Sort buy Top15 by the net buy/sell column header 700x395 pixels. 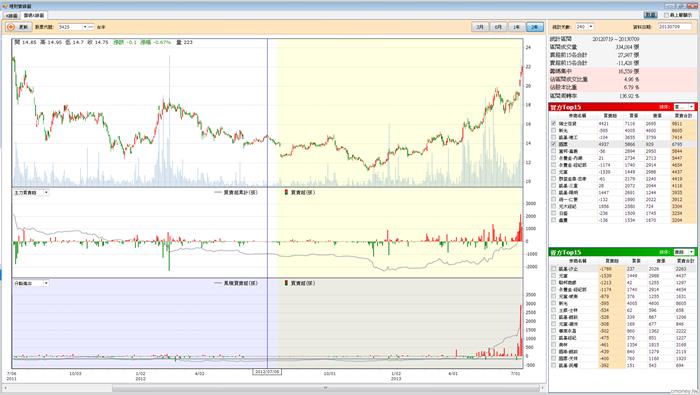(x=610, y=116)
